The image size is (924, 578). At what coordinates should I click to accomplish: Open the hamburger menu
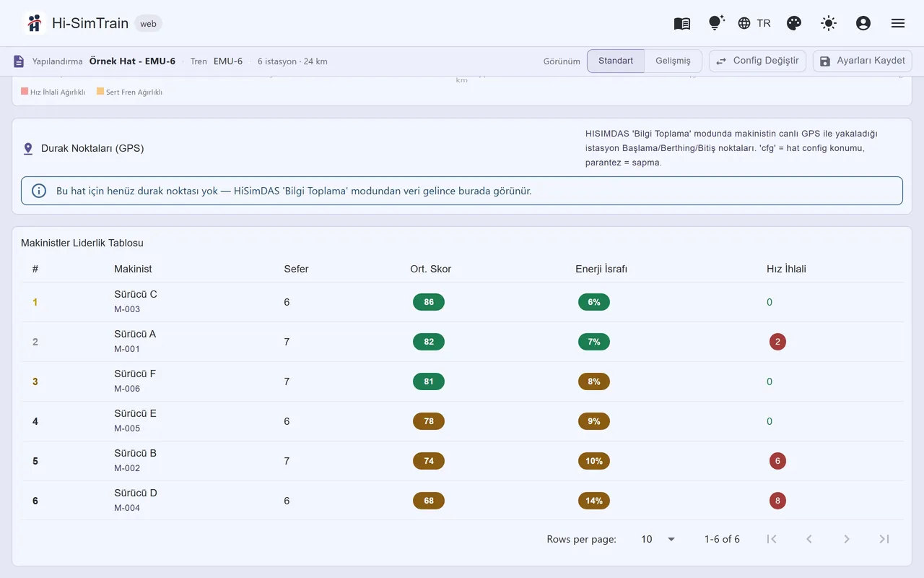[898, 23]
